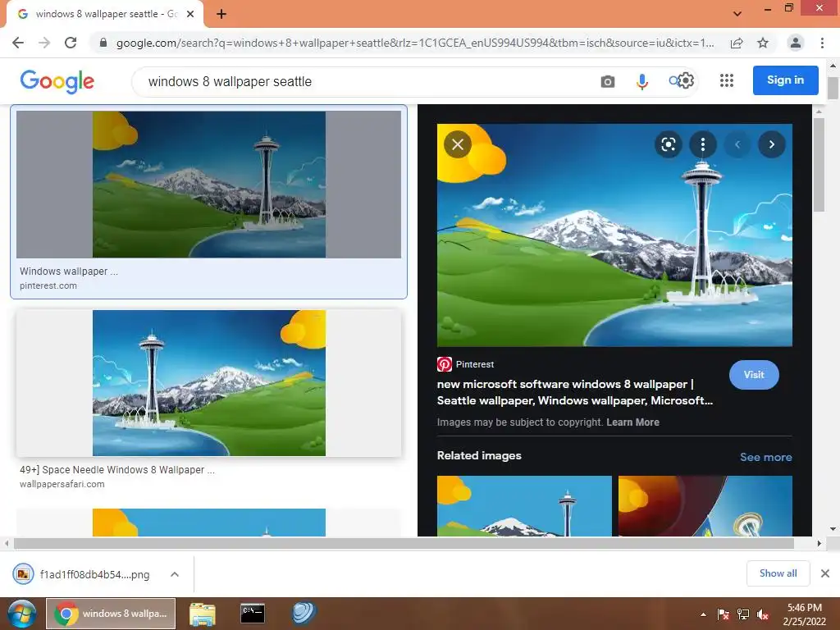Open the blue globe taskbar app
Screen dimensions: 840x630
(304, 614)
